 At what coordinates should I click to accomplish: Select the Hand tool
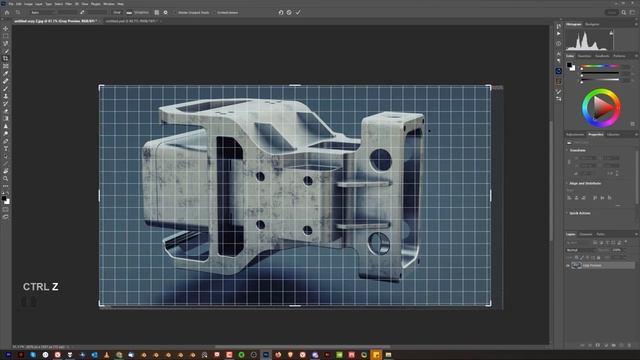[6, 171]
